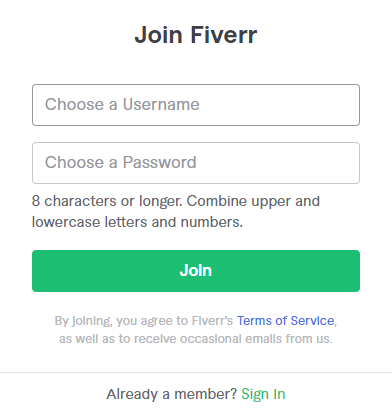Click the word 'Service' in terms link
392x412 pixels.
[312, 321]
